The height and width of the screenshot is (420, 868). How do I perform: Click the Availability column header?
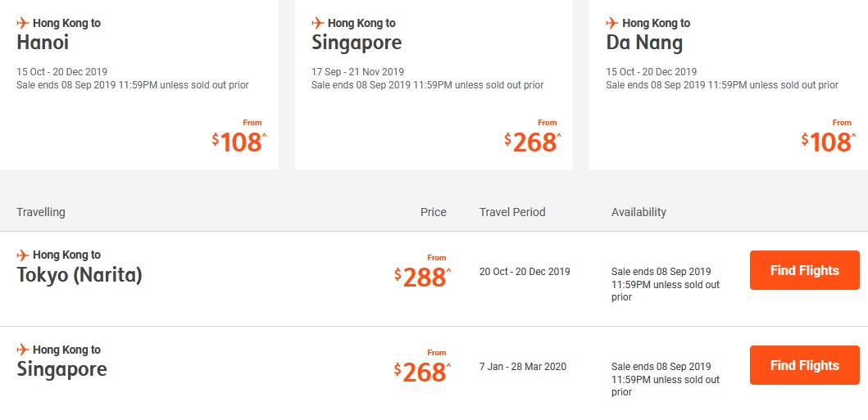tap(639, 212)
